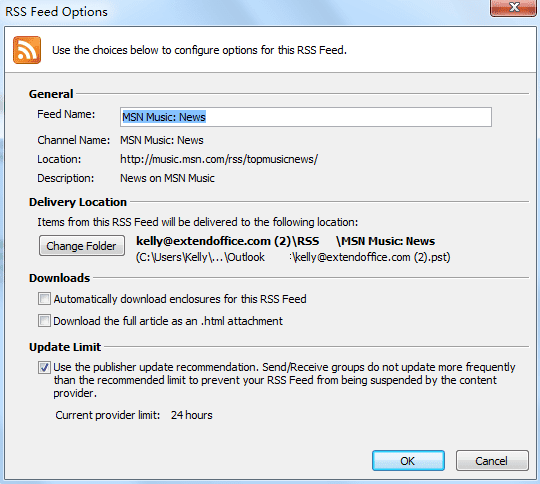Click the .pst file path text
Viewport: 540px width, 484px height.
tap(293, 257)
